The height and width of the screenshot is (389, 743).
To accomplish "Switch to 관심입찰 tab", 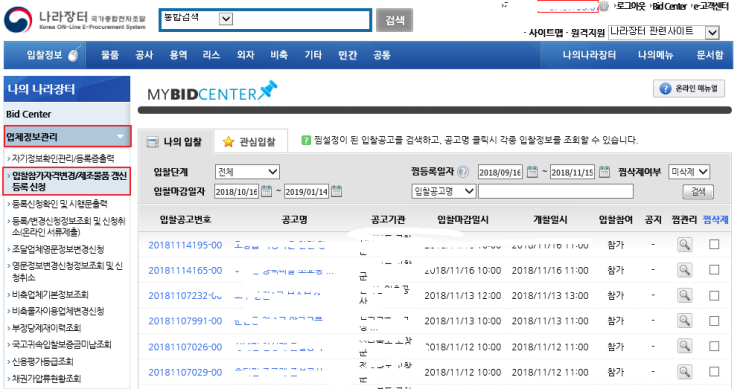I will (250, 141).
